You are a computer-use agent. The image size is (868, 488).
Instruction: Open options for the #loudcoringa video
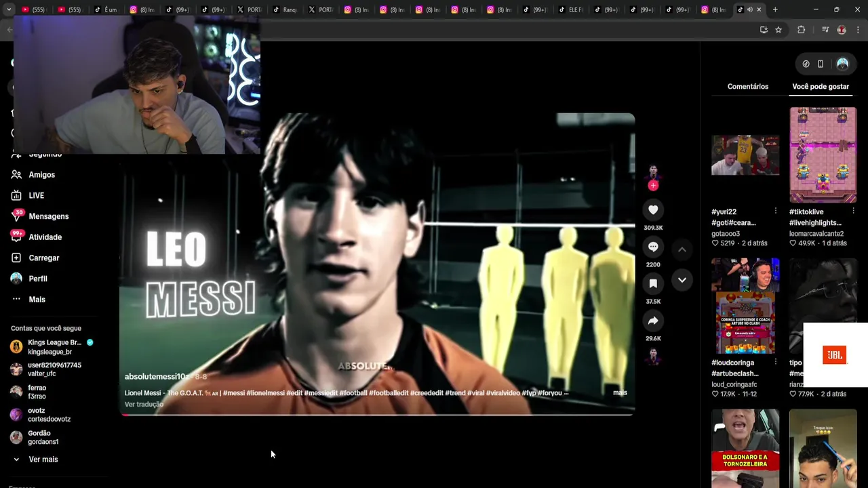point(776,362)
